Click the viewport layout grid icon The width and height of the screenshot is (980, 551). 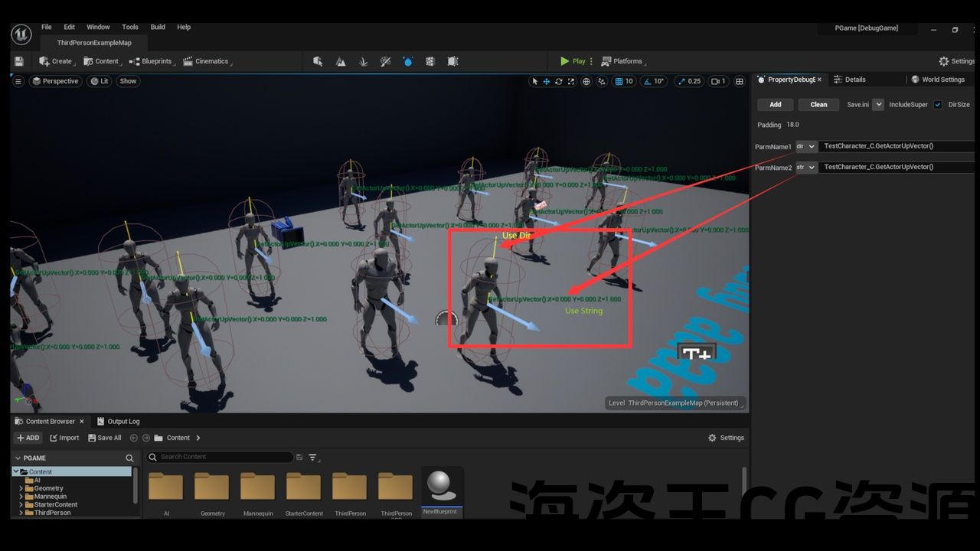pyautogui.click(x=740, y=81)
